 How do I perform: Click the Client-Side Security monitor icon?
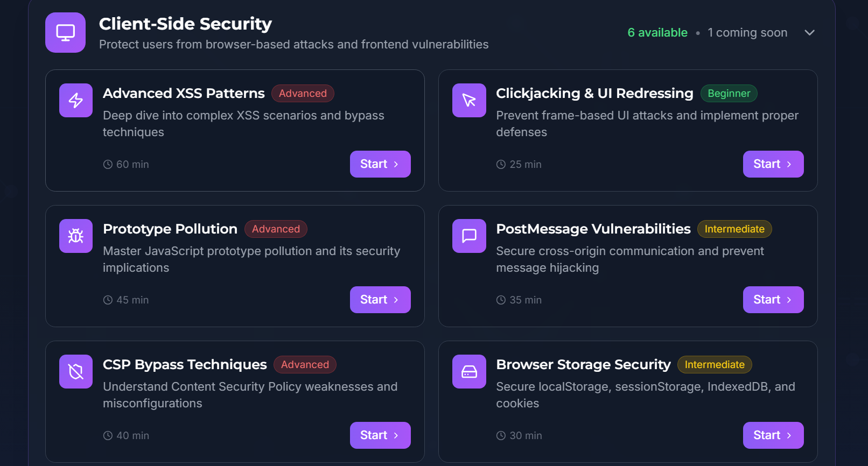tap(65, 33)
